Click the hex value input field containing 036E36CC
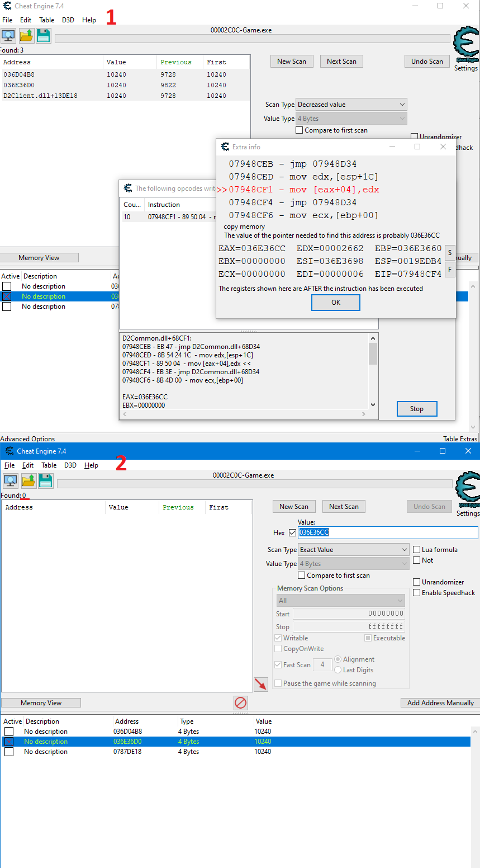The height and width of the screenshot is (868, 480). pyautogui.click(x=388, y=532)
